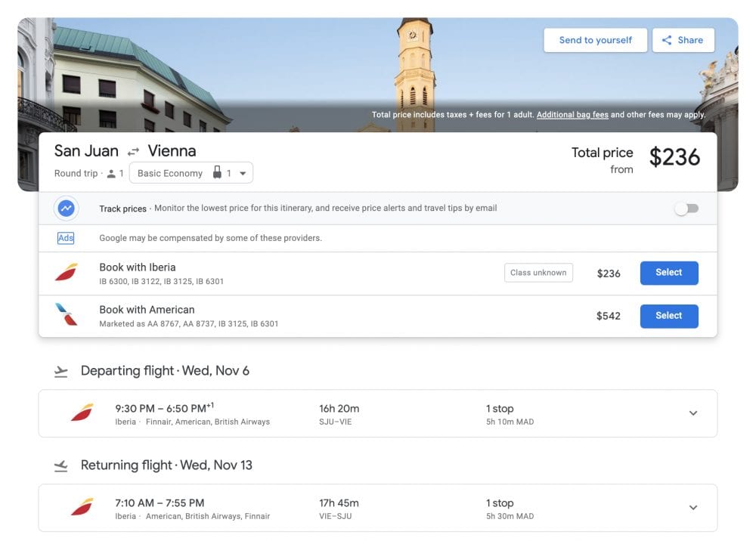Expand the departing flight details
756x541 pixels.
pos(692,413)
